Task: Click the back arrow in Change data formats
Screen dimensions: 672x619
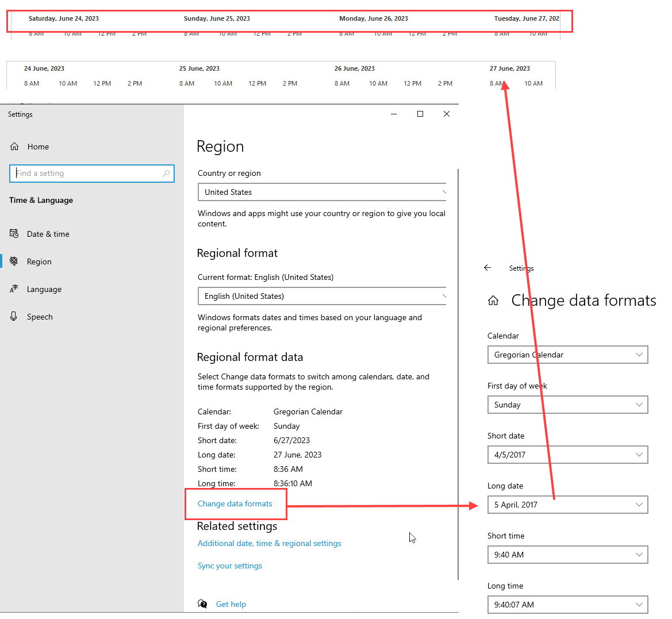Action: click(487, 268)
